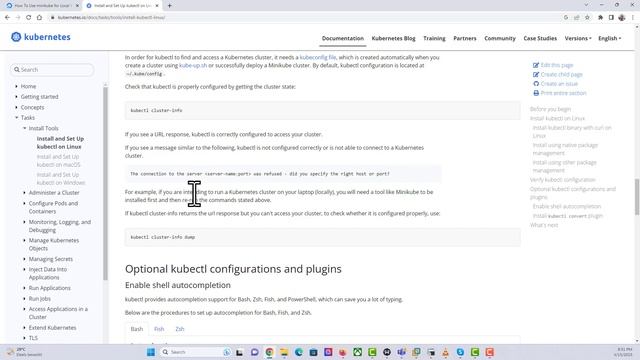Open the Windows Start menu
The height and width of the screenshot is (360, 640).
[x=151, y=352]
